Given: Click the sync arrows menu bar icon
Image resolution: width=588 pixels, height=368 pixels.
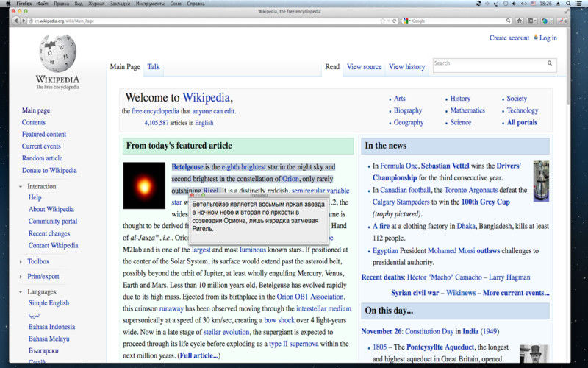Looking at the screenshot, I should tap(478, 4).
